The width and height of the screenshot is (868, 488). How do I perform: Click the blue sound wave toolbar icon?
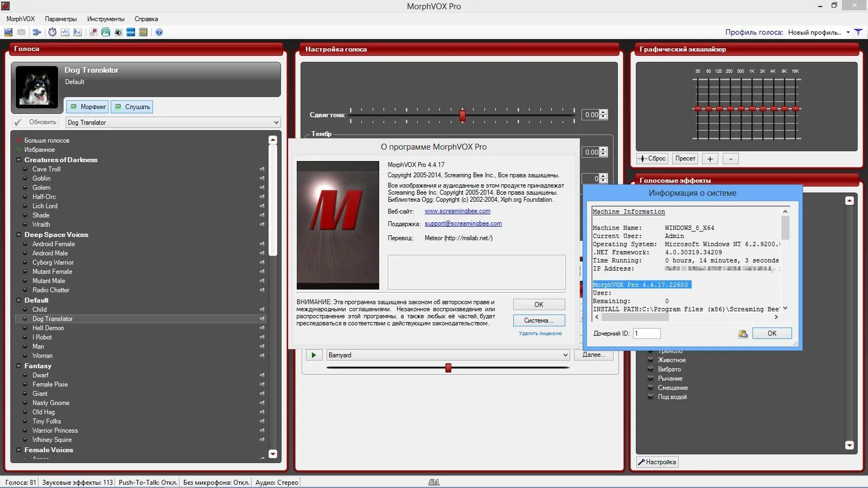click(131, 32)
